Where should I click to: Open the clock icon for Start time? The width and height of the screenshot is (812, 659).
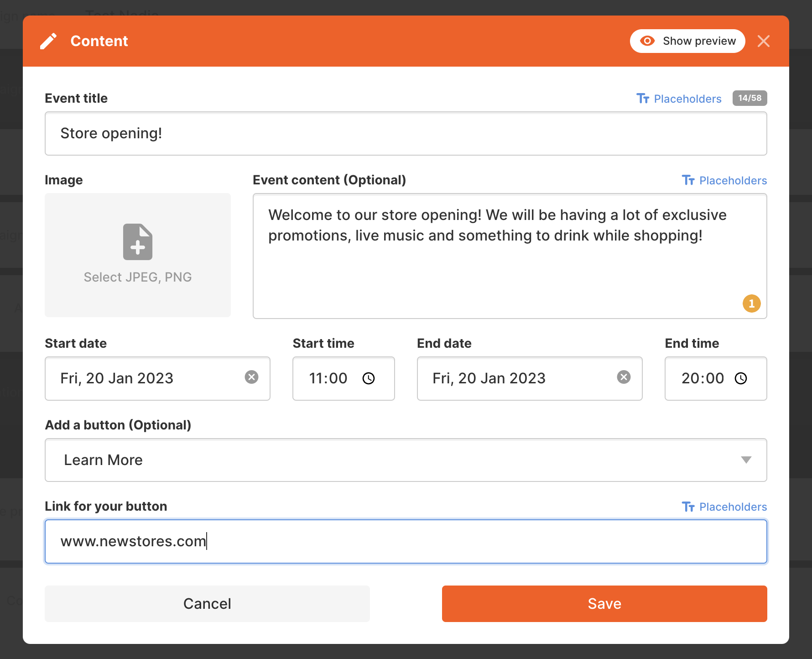point(369,378)
